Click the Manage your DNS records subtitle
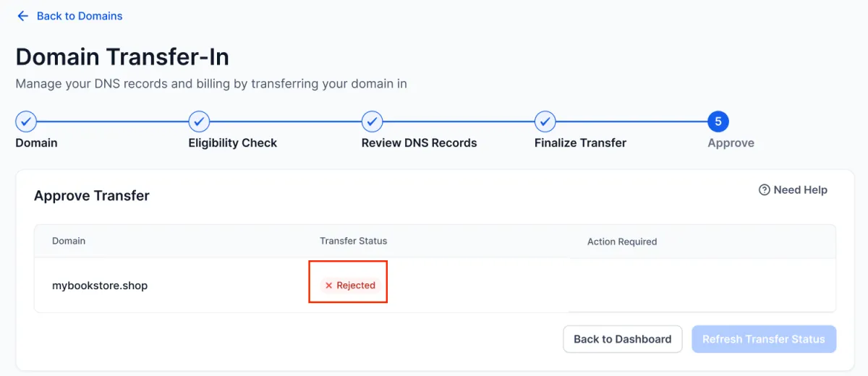Image resolution: width=868 pixels, height=376 pixels. (211, 84)
